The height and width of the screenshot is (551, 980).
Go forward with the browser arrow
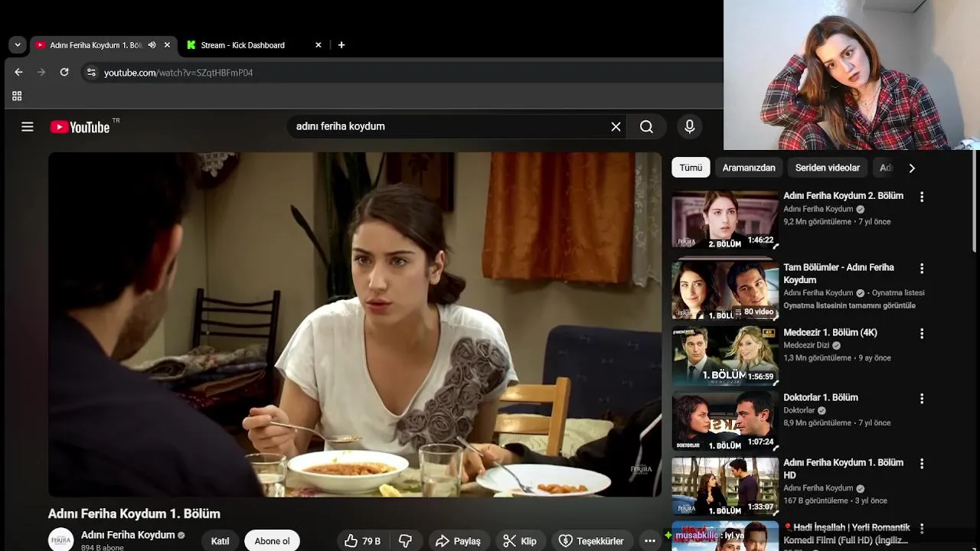pos(41,72)
